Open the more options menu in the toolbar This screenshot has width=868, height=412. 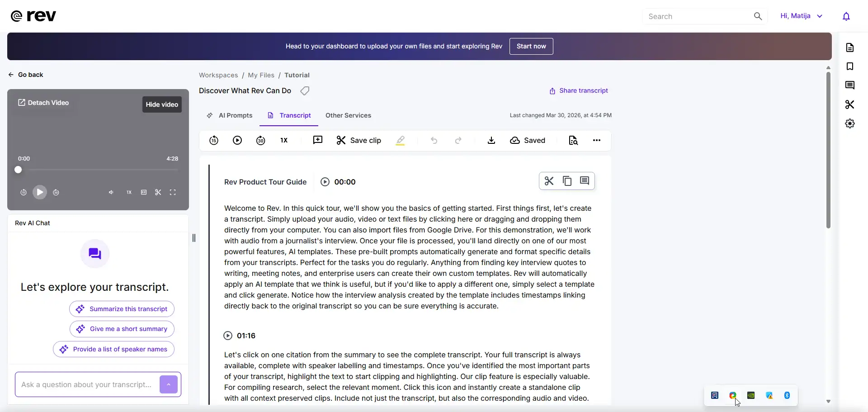pyautogui.click(x=596, y=140)
